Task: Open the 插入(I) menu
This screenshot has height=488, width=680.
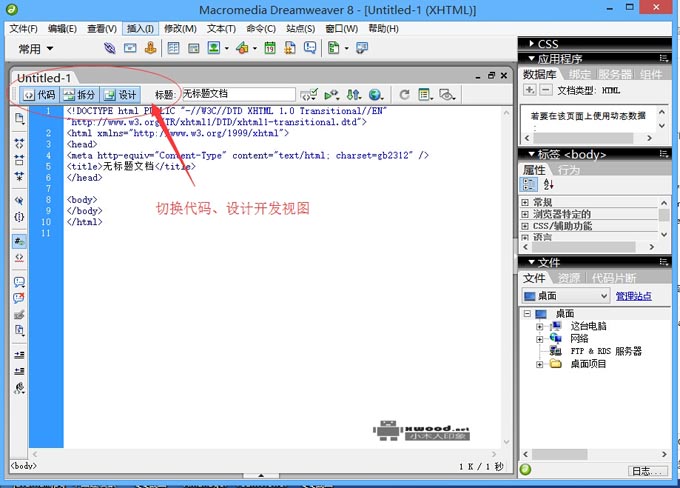Action: tap(140, 29)
